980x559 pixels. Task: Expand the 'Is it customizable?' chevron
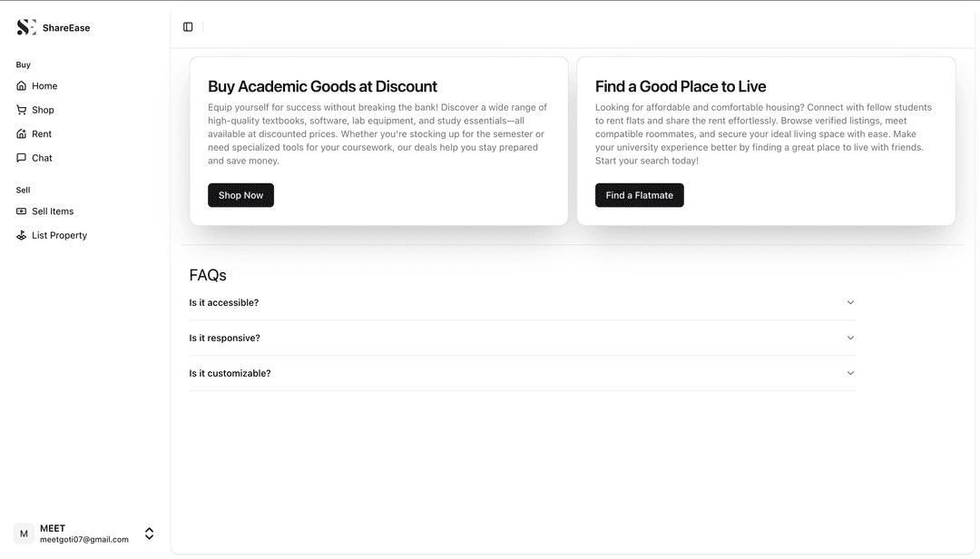[x=850, y=373]
